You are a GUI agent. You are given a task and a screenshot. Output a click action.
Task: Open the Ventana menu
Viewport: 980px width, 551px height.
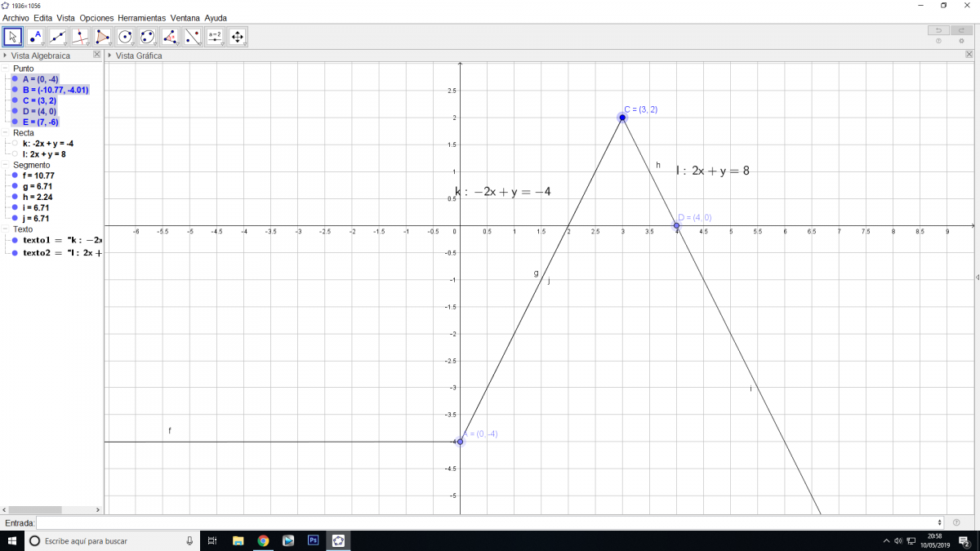click(x=185, y=17)
